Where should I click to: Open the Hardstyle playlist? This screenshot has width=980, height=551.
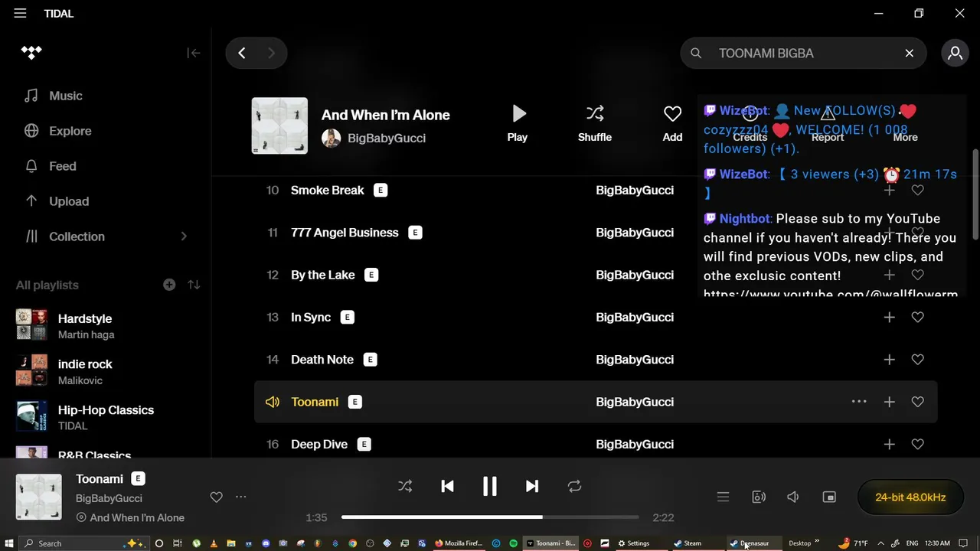tap(107, 325)
